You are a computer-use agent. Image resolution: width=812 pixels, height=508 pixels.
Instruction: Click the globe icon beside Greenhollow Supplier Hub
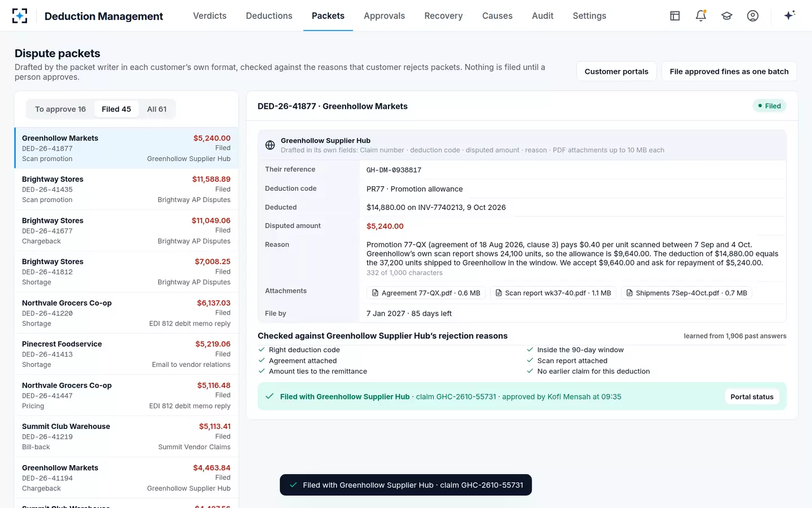click(x=270, y=145)
